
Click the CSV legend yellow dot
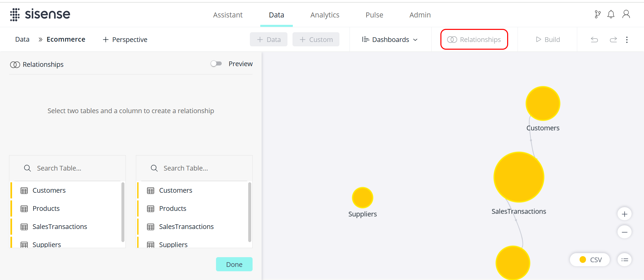583,260
